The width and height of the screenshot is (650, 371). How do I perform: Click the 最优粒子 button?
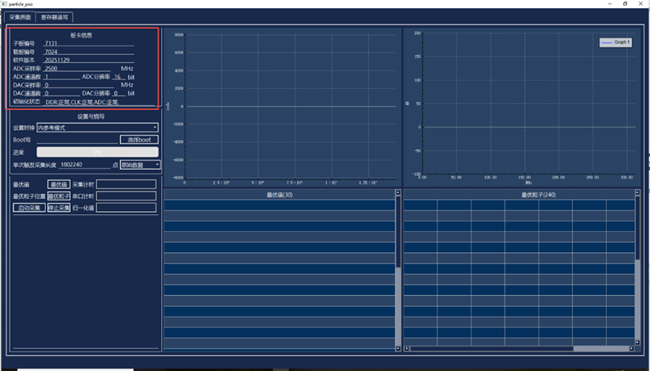coord(58,196)
